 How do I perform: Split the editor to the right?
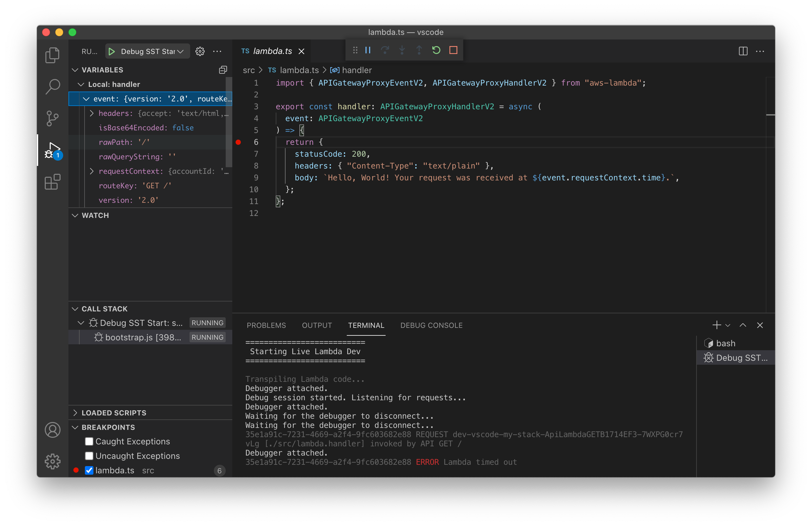(x=743, y=52)
